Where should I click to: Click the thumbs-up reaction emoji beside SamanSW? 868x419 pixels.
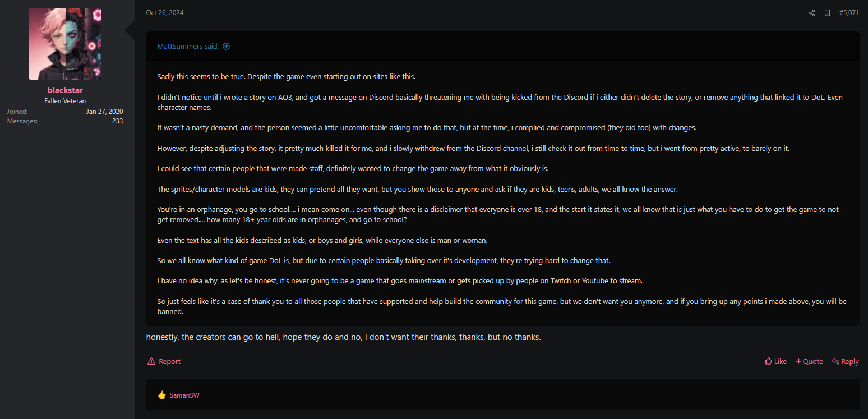162,395
